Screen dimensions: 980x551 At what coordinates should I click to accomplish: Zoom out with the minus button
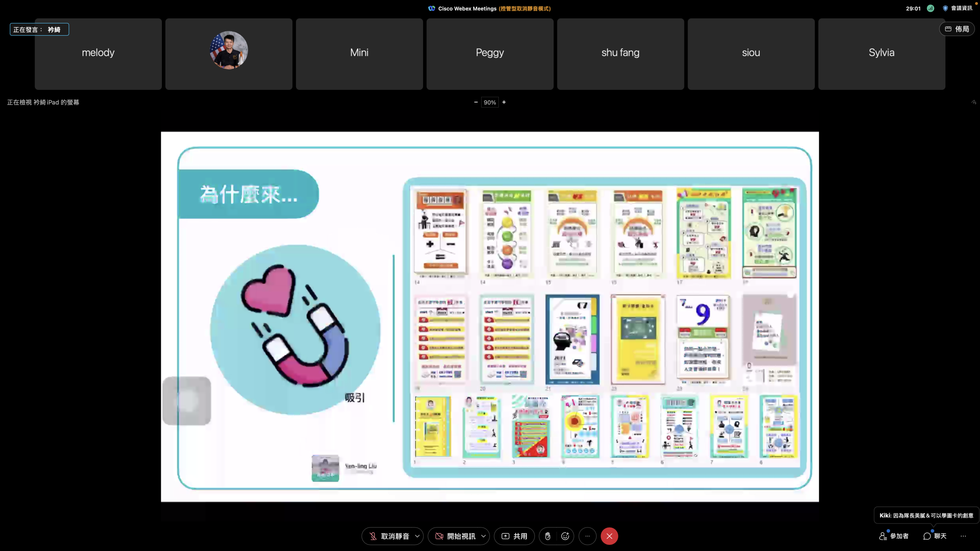(x=476, y=102)
